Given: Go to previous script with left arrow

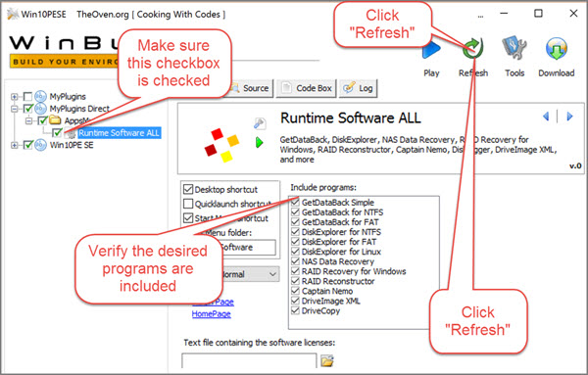Looking at the screenshot, I should tap(546, 117).
